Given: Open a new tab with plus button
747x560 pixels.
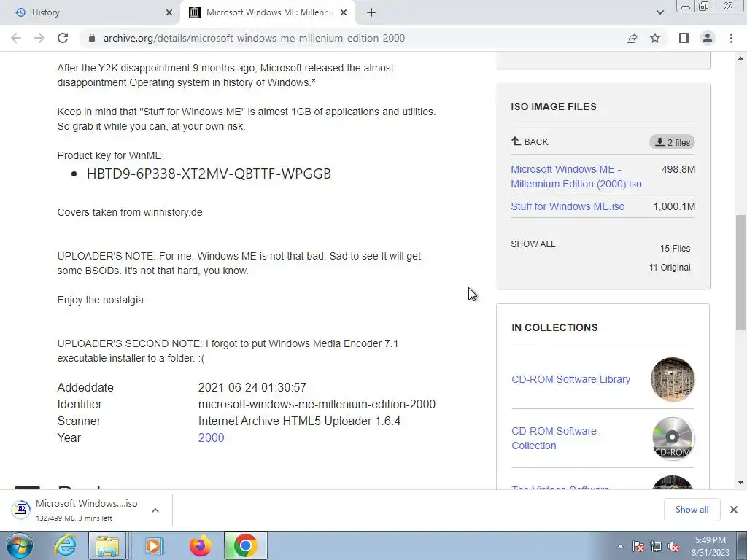Looking at the screenshot, I should [371, 12].
